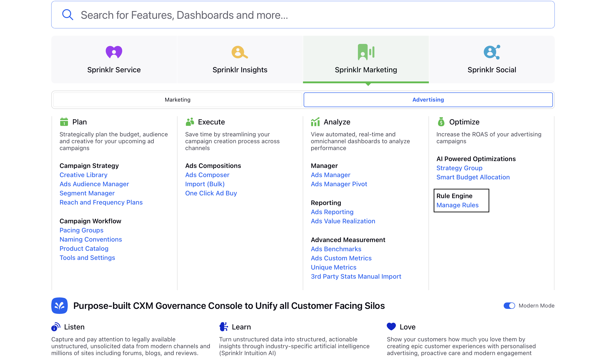Click the Plan calendar icon
The image size is (595, 364).
coord(64,122)
